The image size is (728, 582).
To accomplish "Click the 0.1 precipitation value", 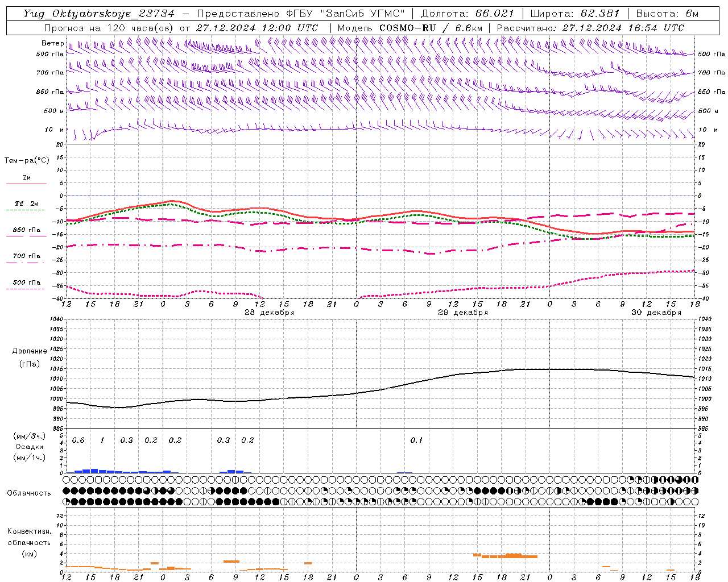I will tap(416, 440).
